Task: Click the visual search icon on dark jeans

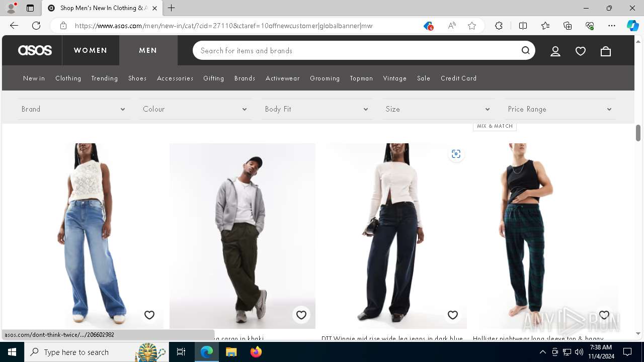Action: [456, 154]
